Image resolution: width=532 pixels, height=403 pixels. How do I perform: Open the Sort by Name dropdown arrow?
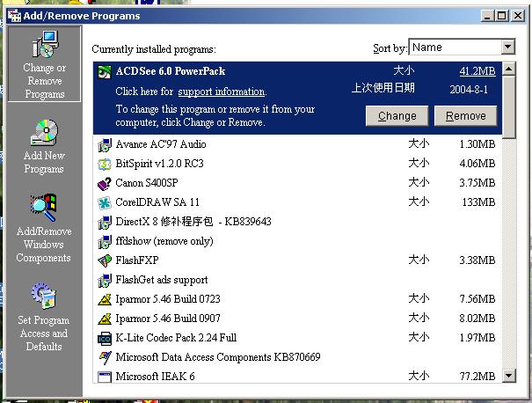[508, 47]
